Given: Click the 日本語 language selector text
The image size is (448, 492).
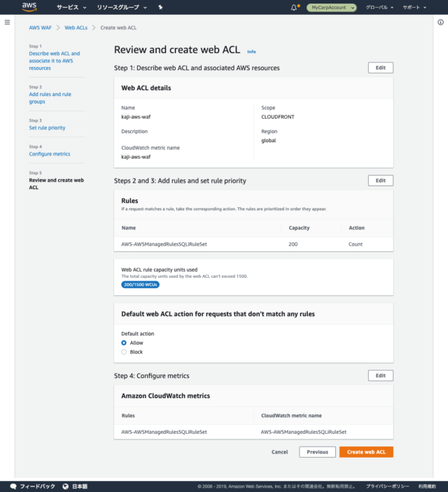Looking at the screenshot, I should [80, 486].
